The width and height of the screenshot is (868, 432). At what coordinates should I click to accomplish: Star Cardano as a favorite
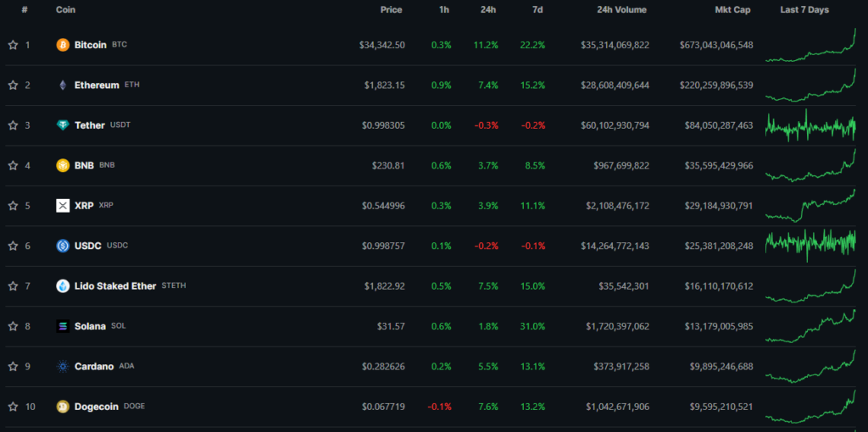point(13,367)
